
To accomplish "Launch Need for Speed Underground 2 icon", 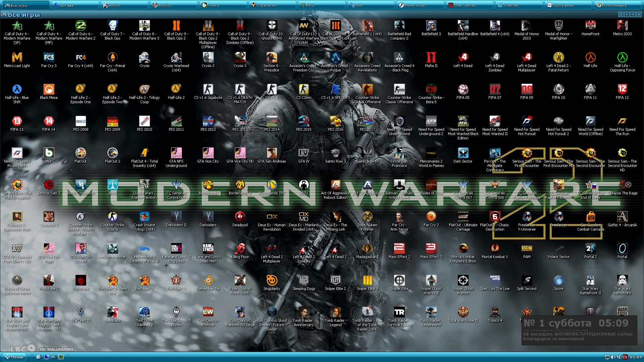I will pyautogui.click(x=431, y=121).
